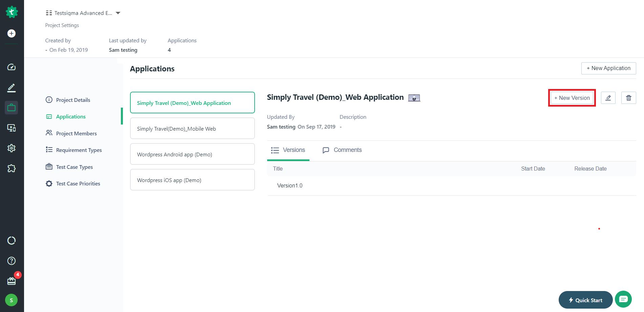Click the plus create icon in sidebar
The image size is (644, 312).
[12, 34]
